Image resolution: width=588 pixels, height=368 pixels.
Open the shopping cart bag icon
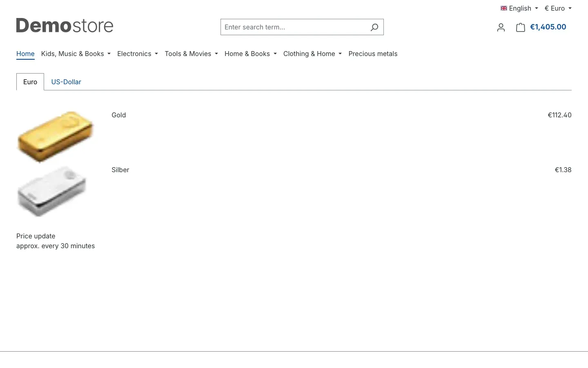tap(520, 27)
